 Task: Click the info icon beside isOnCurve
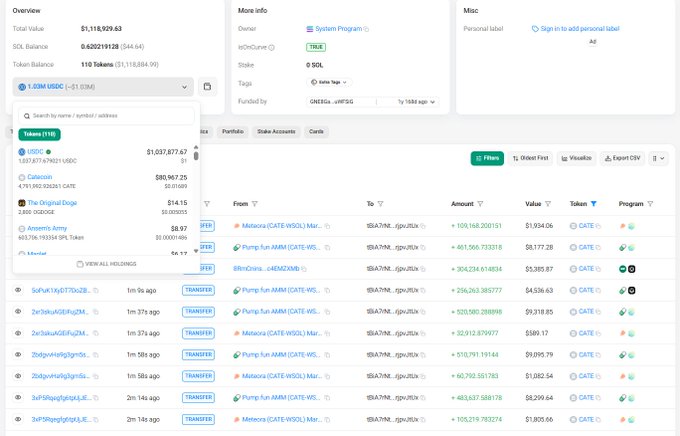(271, 47)
